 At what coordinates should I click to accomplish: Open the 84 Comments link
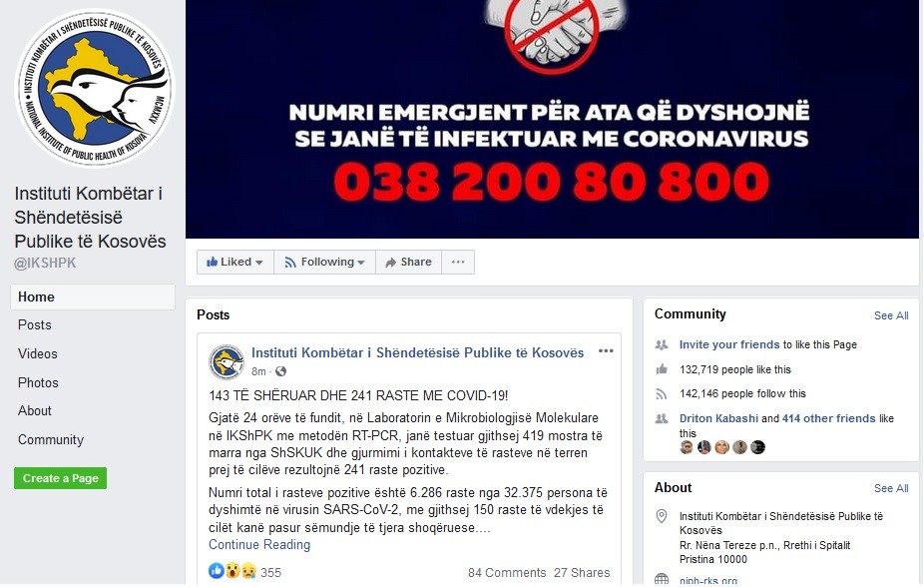click(x=507, y=573)
